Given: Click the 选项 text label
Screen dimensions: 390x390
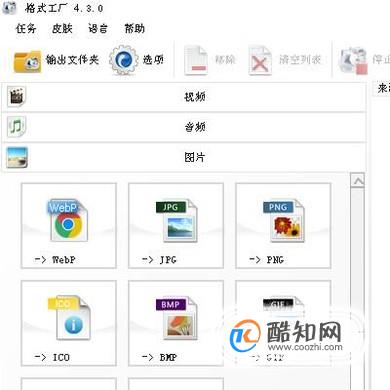Looking at the screenshot, I should click(153, 60).
